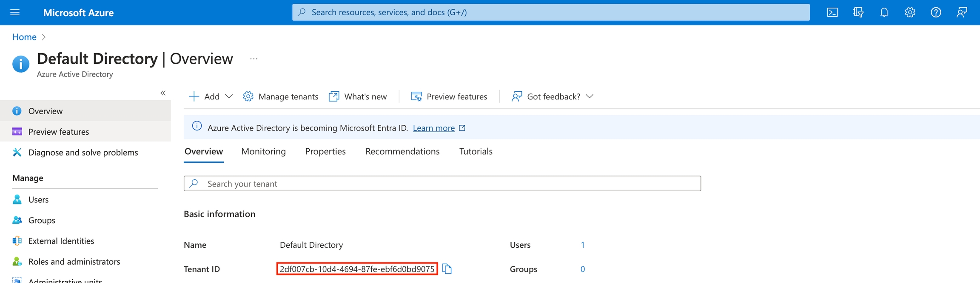Open the top bar feedback icon
The width and height of the screenshot is (980, 283).
coord(962,12)
